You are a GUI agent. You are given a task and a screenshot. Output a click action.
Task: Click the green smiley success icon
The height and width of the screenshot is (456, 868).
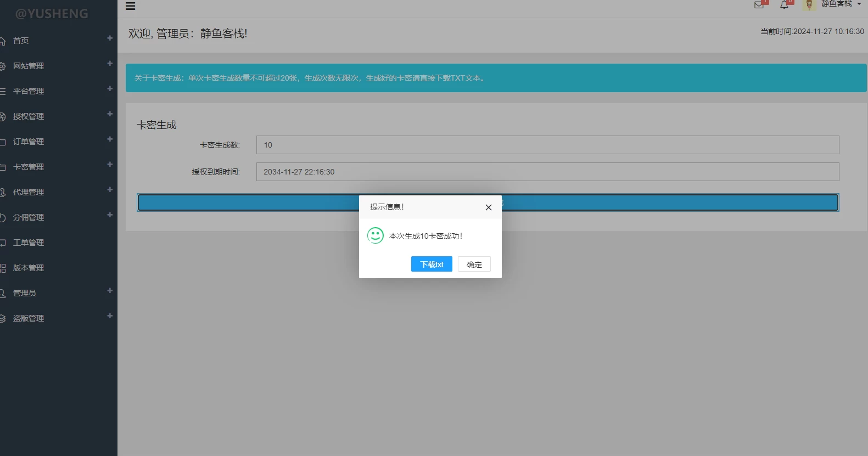(376, 236)
